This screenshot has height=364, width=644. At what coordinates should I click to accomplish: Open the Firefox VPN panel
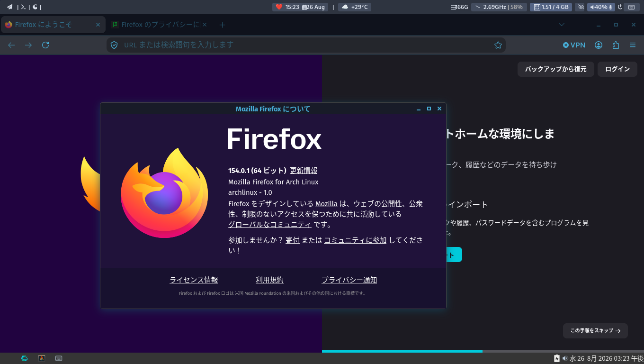click(x=574, y=45)
